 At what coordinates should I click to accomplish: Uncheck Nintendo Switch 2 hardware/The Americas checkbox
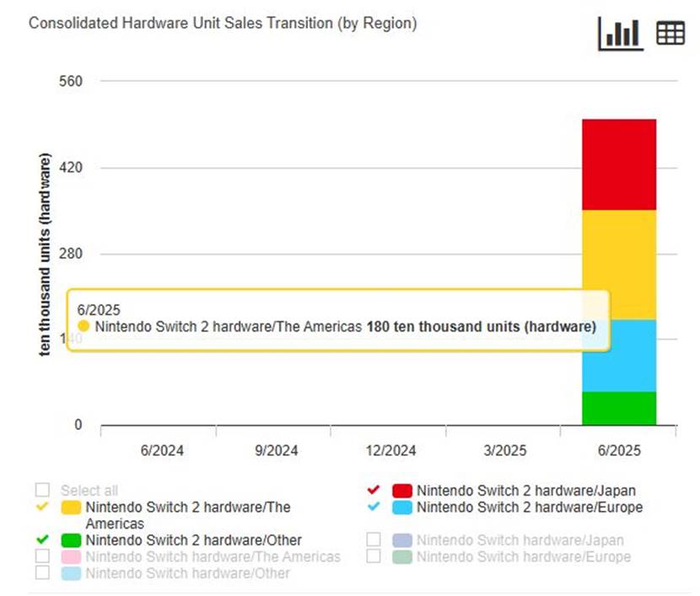pyautogui.click(x=42, y=507)
